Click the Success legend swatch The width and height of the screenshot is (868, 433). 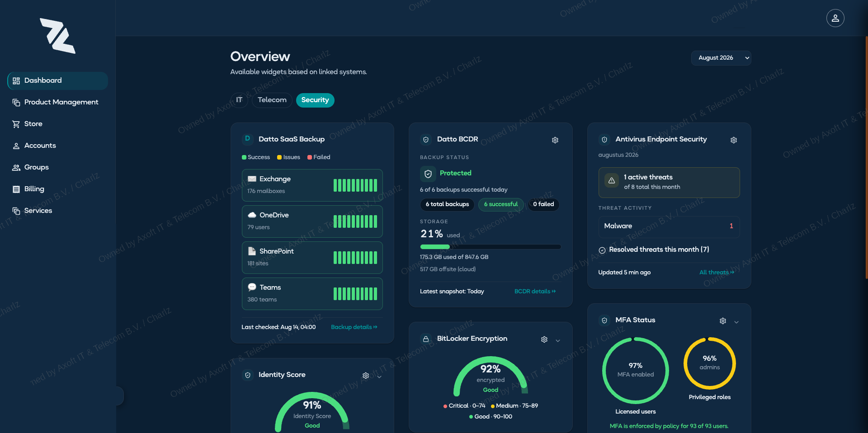(x=244, y=157)
